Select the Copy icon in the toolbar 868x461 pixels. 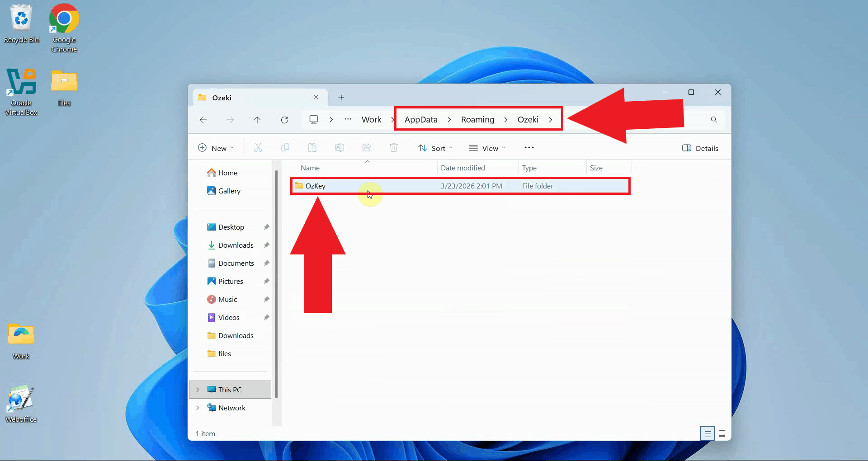[x=285, y=147]
